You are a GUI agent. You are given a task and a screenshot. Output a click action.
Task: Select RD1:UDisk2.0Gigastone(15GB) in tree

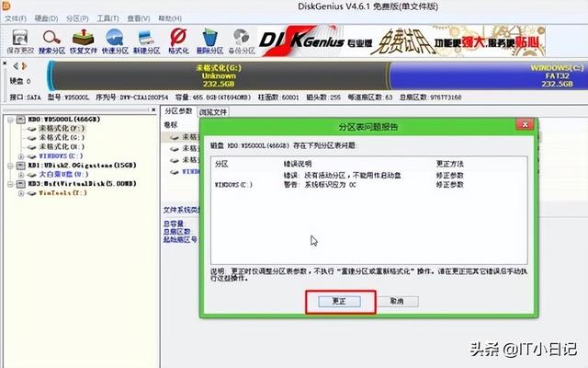point(82,166)
